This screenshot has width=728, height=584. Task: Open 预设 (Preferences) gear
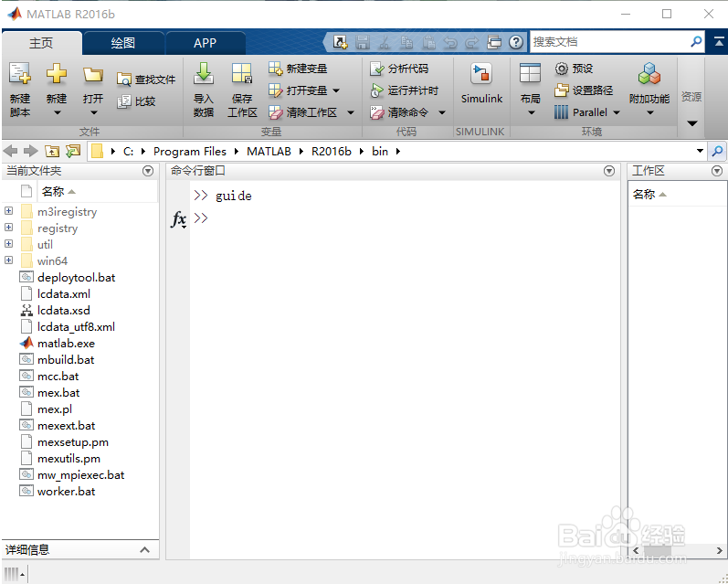pyautogui.click(x=574, y=69)
